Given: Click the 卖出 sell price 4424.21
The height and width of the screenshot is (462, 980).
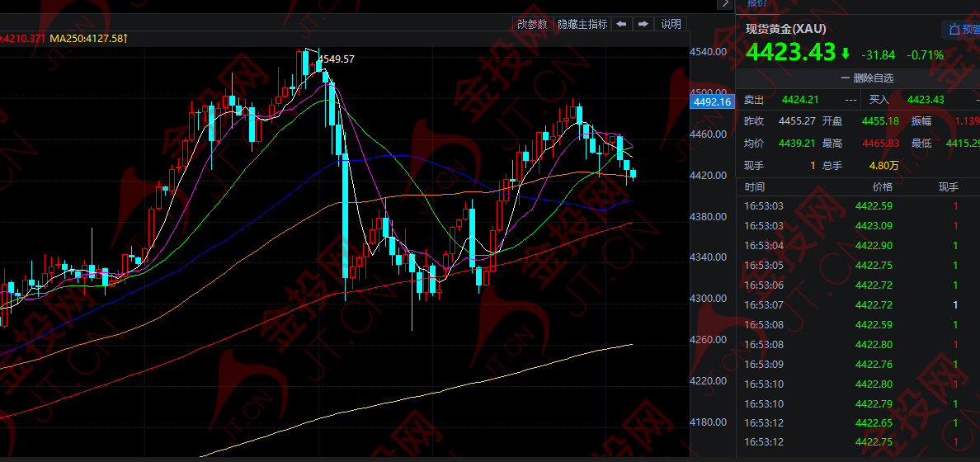Looking at the screenshot, I should click(800, 100).
